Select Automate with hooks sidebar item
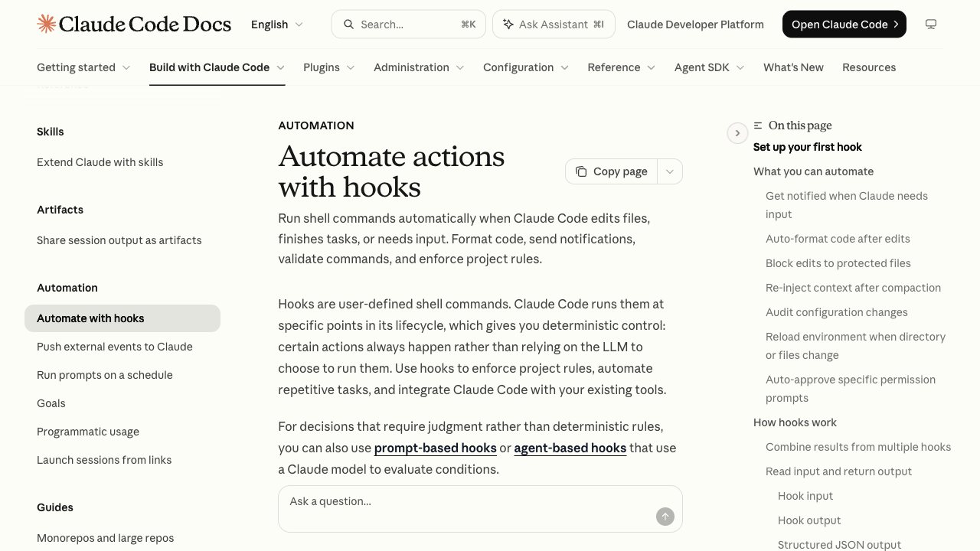980x551 pixels. click(x=122, y=318)
